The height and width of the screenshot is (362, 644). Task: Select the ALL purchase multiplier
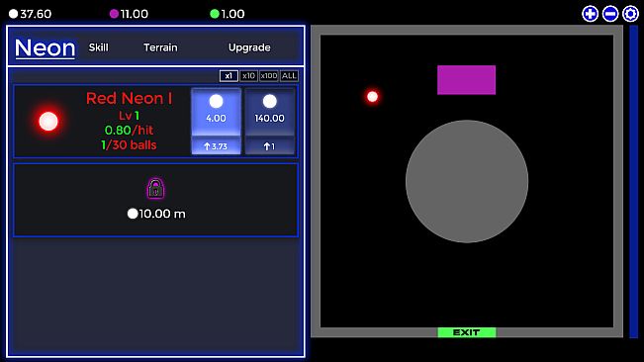(289, 76)
